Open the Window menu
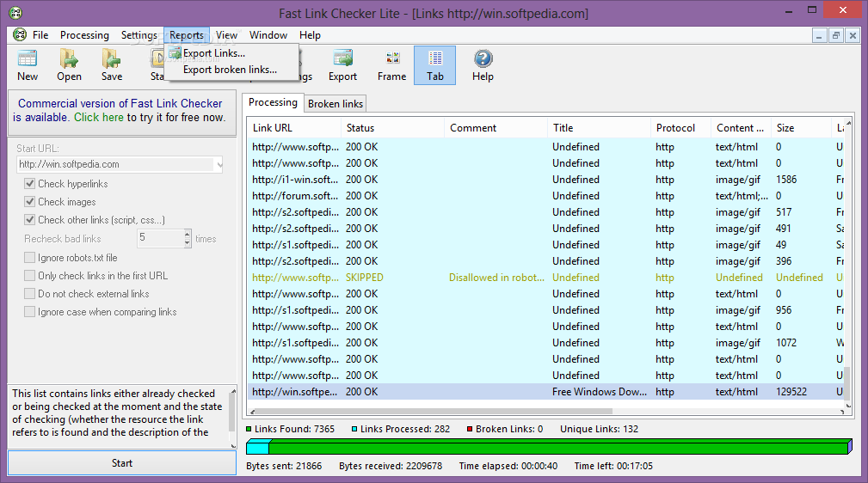868x483 pixels. click(268, 35)
